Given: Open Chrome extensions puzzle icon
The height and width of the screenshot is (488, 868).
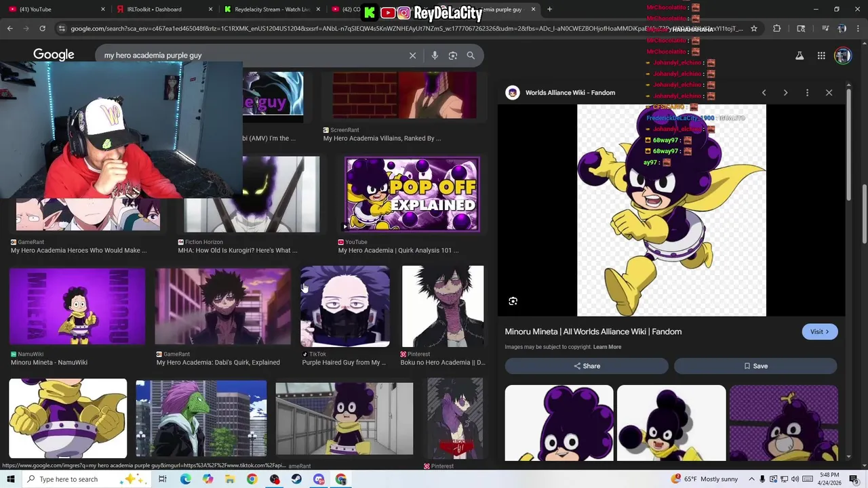Looking at the screenshot, I should (x=777, y=28).
